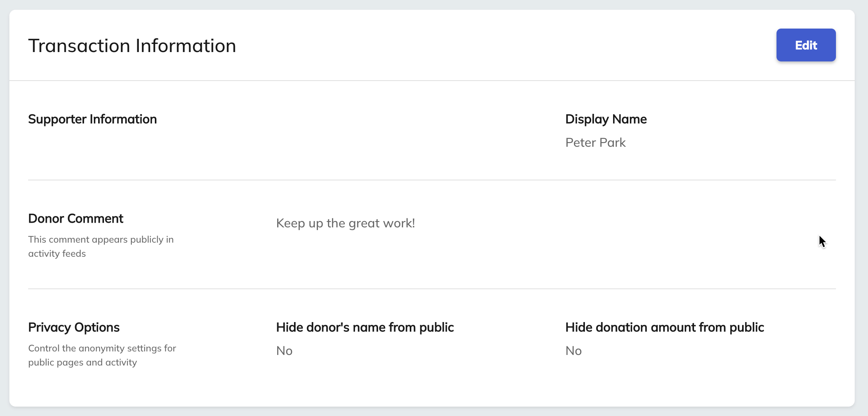Click the Privacy Options section label
This screenshot has width=868, height=416.
74,327
